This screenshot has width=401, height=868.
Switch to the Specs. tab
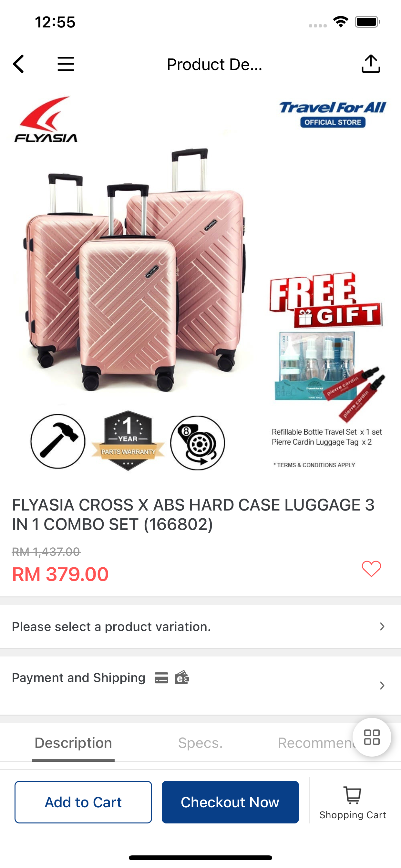pyautogui.click(x=200, y=743)
